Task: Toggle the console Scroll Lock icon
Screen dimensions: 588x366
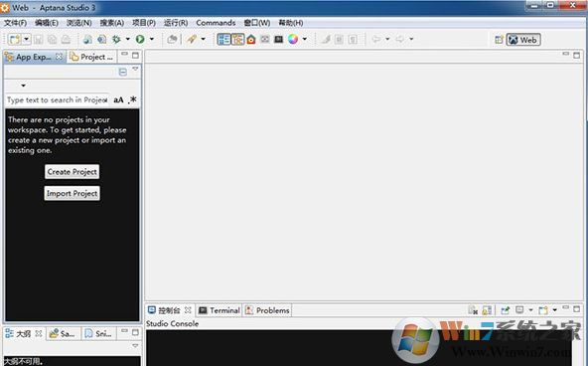Action: [x=487, y=310]
